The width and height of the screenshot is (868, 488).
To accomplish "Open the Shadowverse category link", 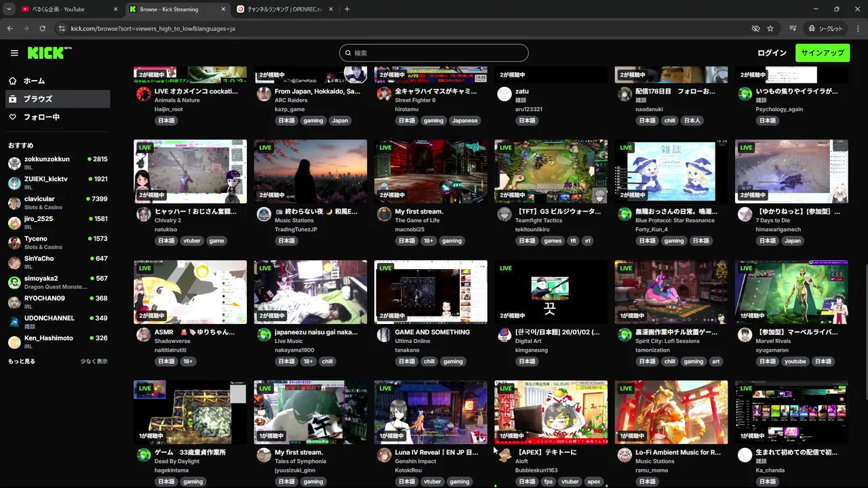I will point(172,341).
